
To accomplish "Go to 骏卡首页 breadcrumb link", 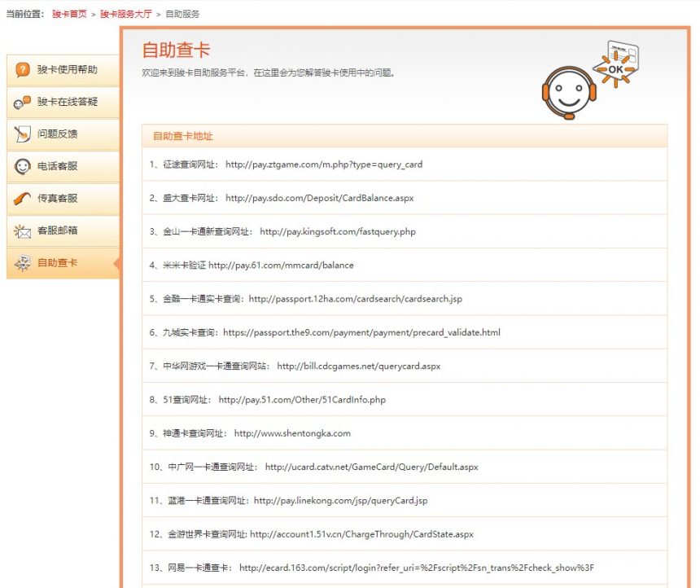I will pyautogui.click(x=70, y=14).
